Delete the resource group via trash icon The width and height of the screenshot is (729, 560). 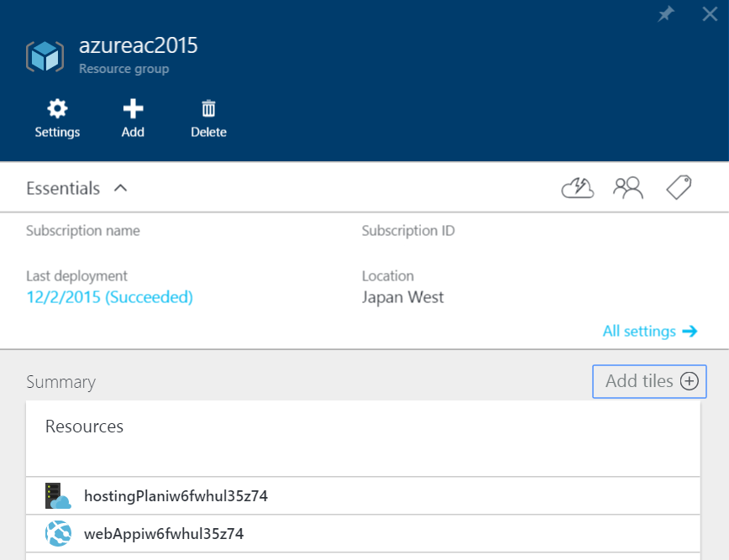(x=208, y=118)
